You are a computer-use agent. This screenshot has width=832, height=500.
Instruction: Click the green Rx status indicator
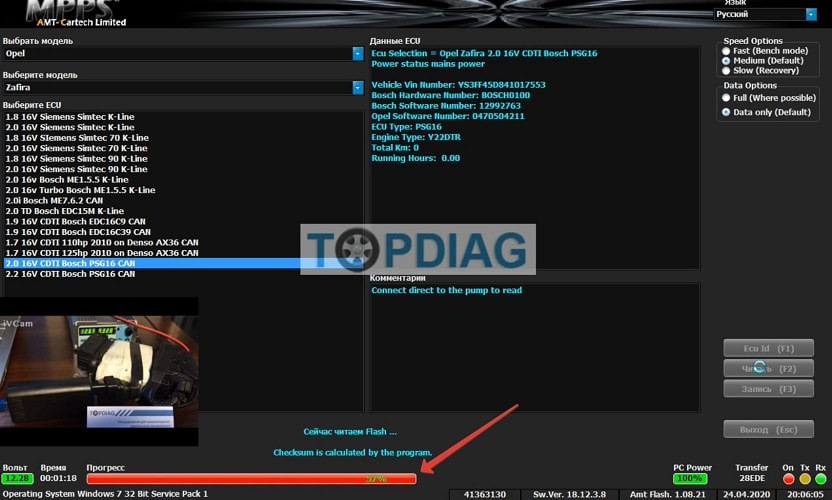coord(821,479)
